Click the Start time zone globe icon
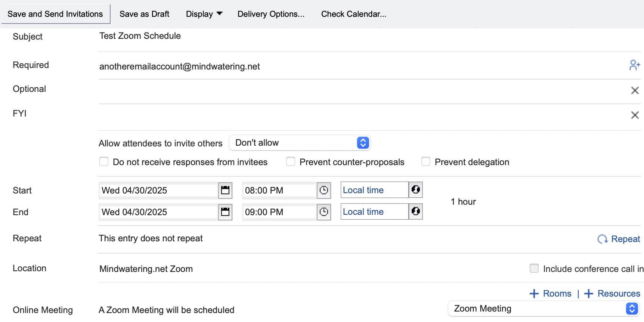This screenshot has height=322, width=644. 415,190
